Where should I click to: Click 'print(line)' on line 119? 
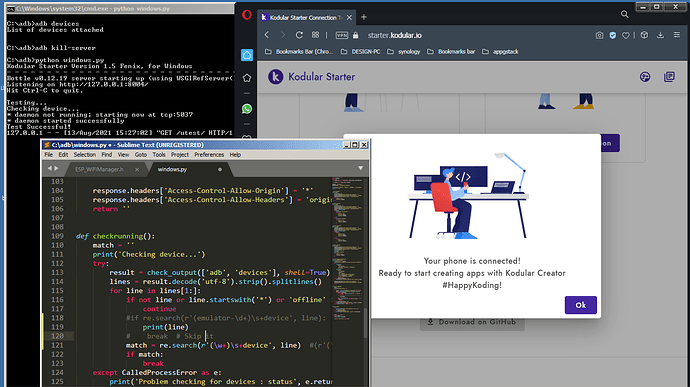coord(165,327)
